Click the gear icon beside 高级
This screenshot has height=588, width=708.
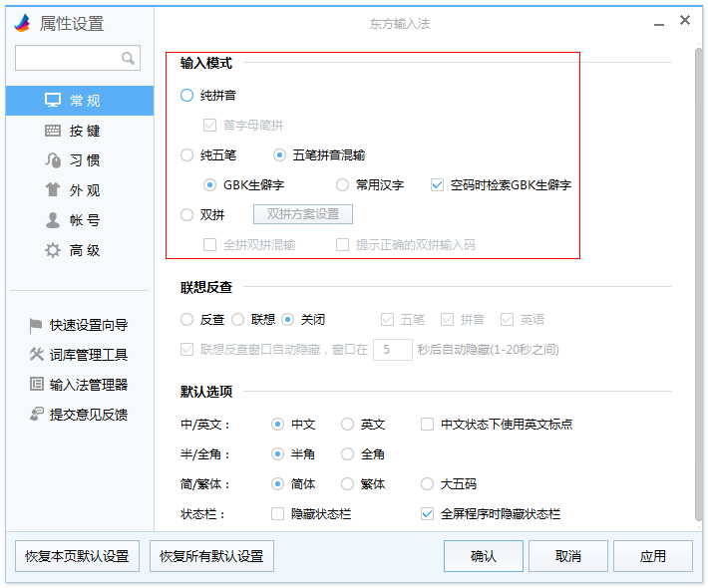point(53,250)
